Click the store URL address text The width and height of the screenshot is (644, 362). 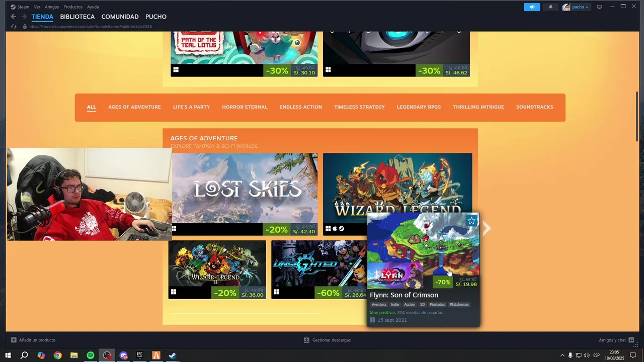(91, 26)
